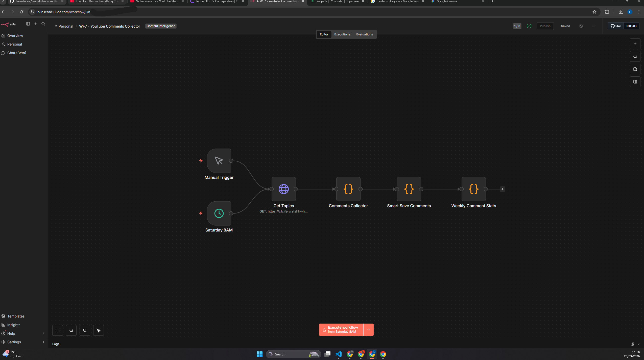Screen dimensions: 644x360
Task: Toggle the left sidebar collapsed
Action: (28, 24)
